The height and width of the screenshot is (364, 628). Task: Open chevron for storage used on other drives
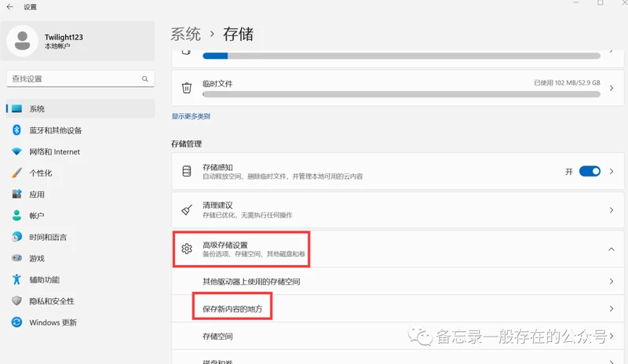point(611,282)
